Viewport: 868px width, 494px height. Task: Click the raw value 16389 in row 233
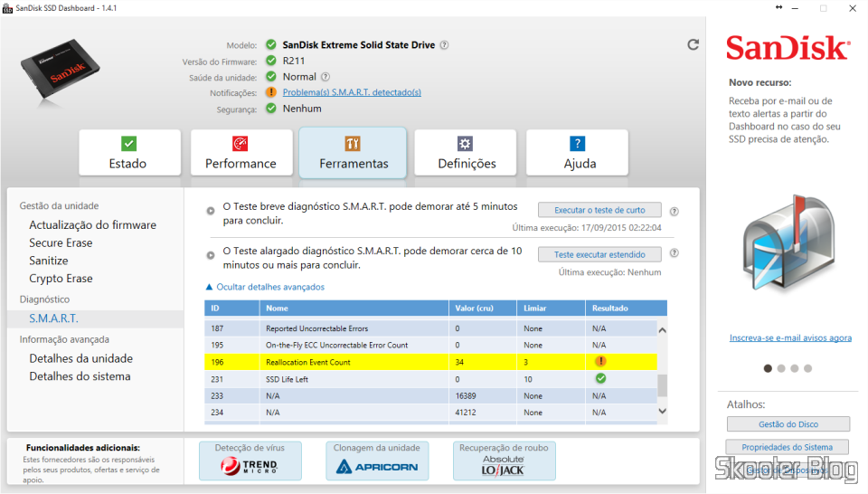pos(466,396)
